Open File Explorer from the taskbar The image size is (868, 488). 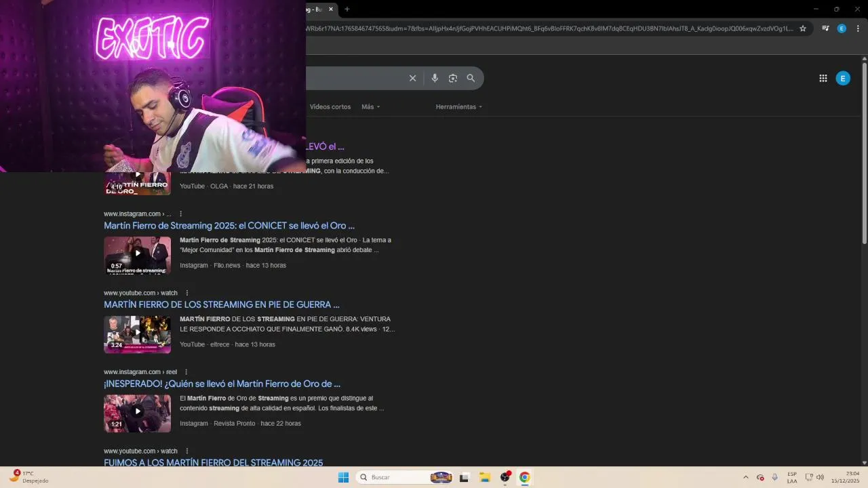(485, 477)
